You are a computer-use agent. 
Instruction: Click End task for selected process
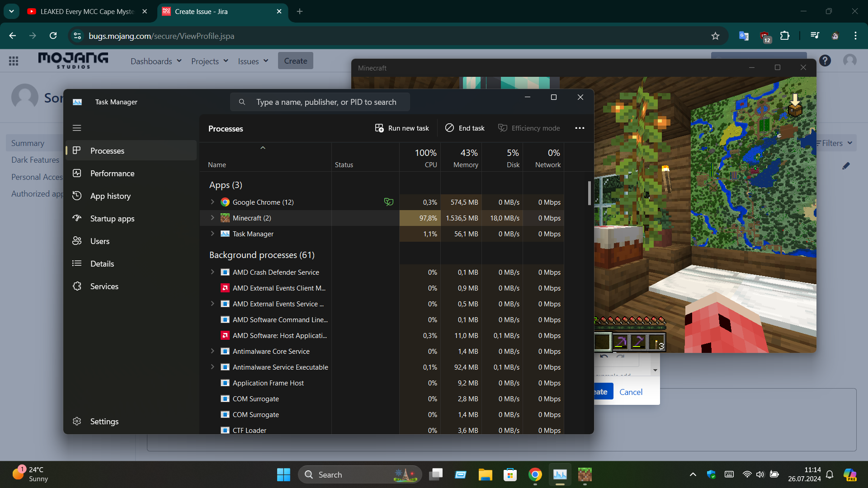(x=465, y=128)
